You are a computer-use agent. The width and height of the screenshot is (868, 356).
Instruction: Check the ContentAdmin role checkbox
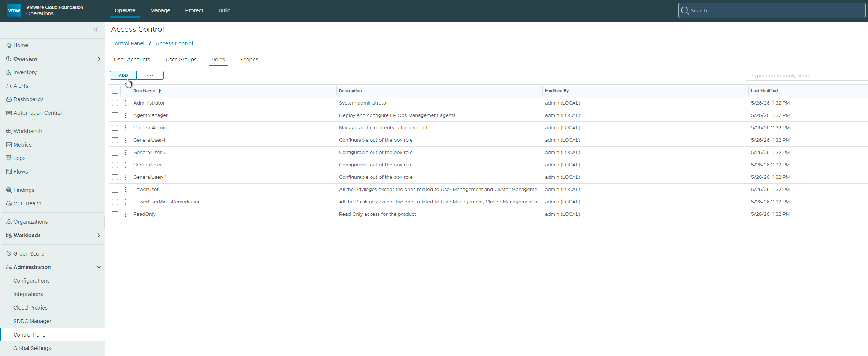(x=115, y=127)
